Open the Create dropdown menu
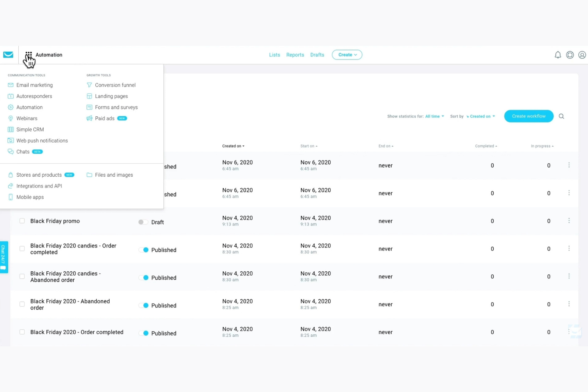This screenshot has height=392, width=588. (x=346, y=54)
